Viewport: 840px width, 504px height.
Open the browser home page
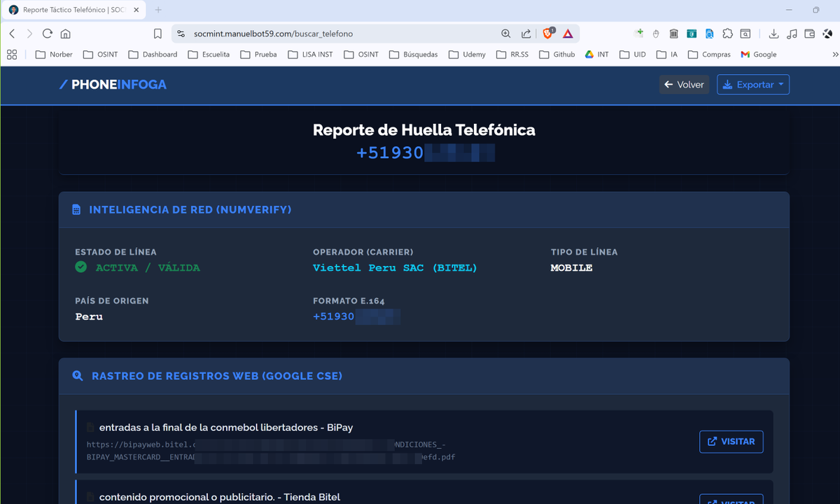(65, 34)
